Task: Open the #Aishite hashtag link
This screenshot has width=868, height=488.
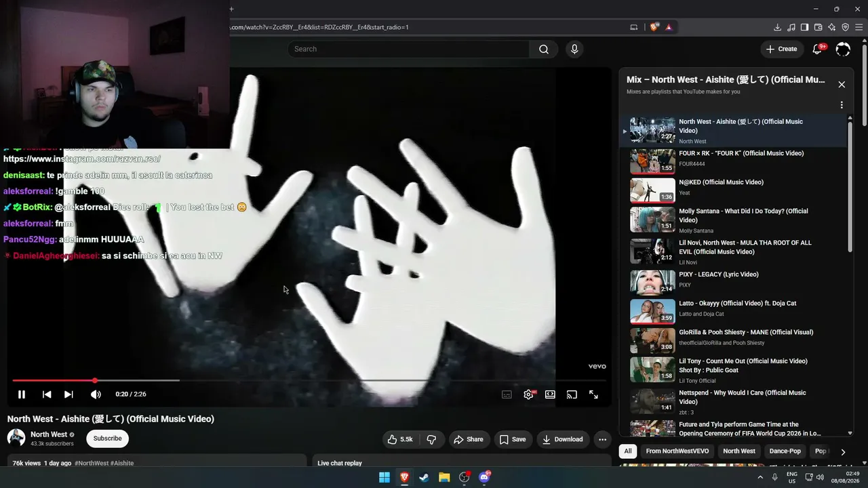Action: 122,463
